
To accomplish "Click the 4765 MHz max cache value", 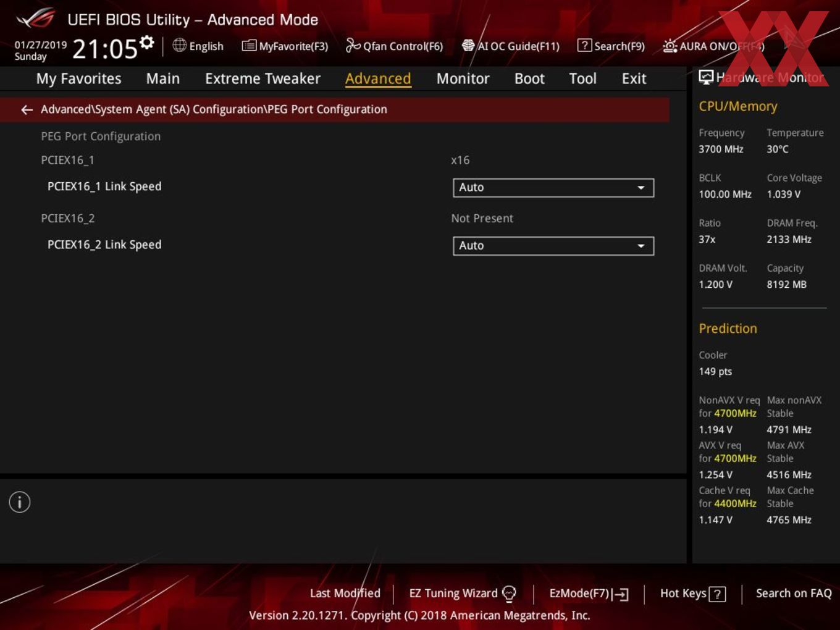I will (789, 519).
